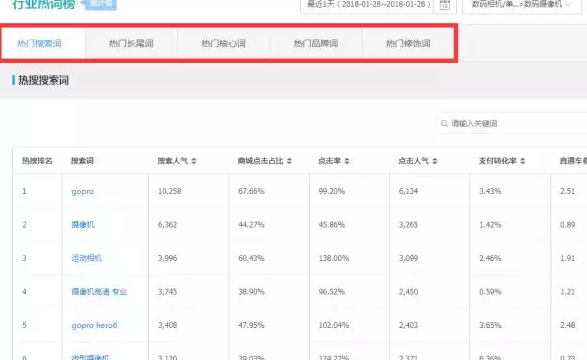Screen dimensions: 587x360
Task: Open the 数码相机 category dropdown
Action: coord(522,5)
